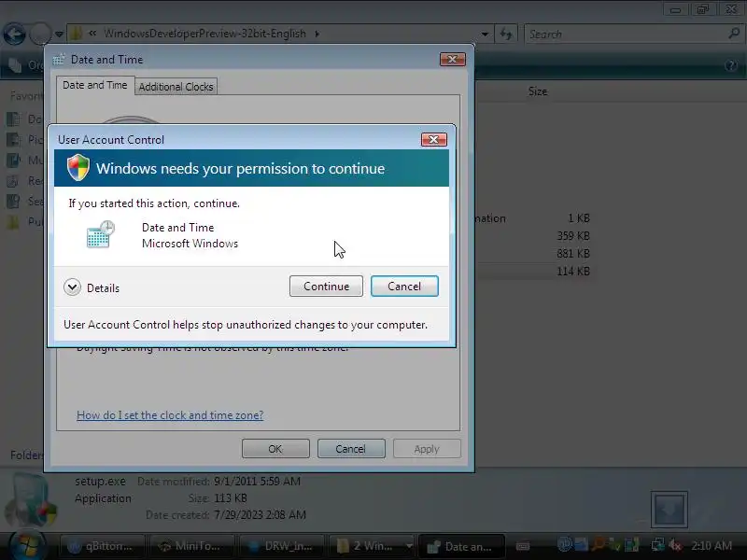Screen dimensions: 747x560
Task: Click the search magnifier icon
Action: pyautogui.click(x=734, y=34)
